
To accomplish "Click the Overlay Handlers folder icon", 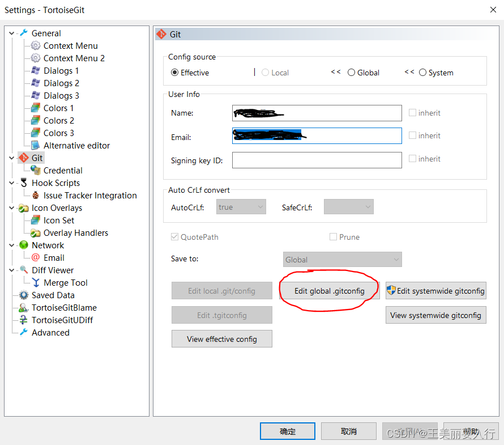I will pyautogui.click(x=36, y=232).
